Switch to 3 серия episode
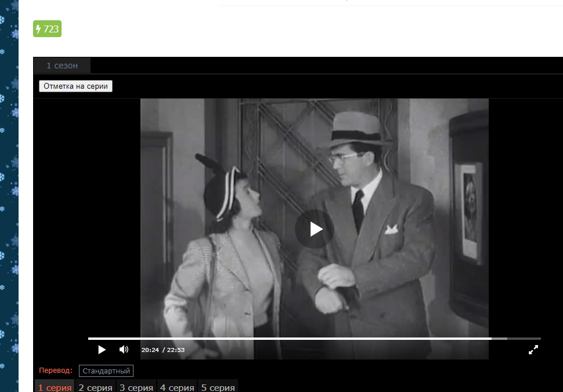 [136, 387]
